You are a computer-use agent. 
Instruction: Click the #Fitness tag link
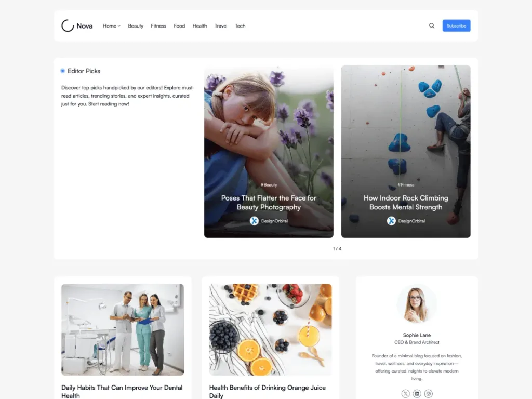point(406,185)
